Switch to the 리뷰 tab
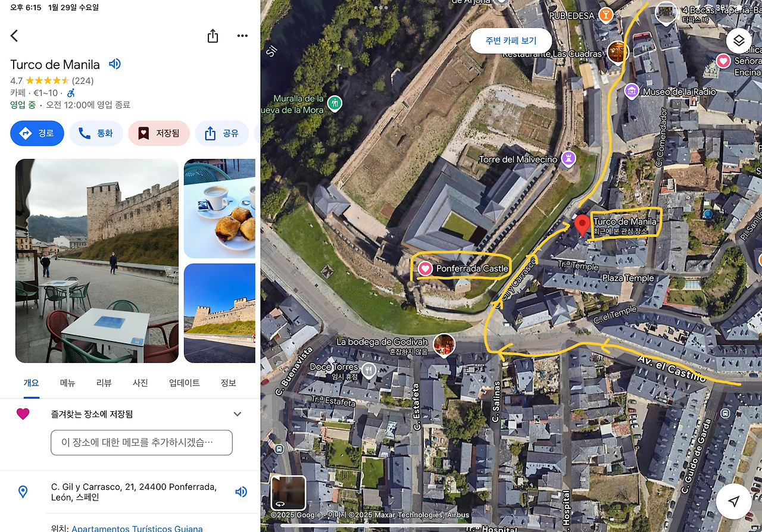762x532 pixels. click(x=104, y=383)
